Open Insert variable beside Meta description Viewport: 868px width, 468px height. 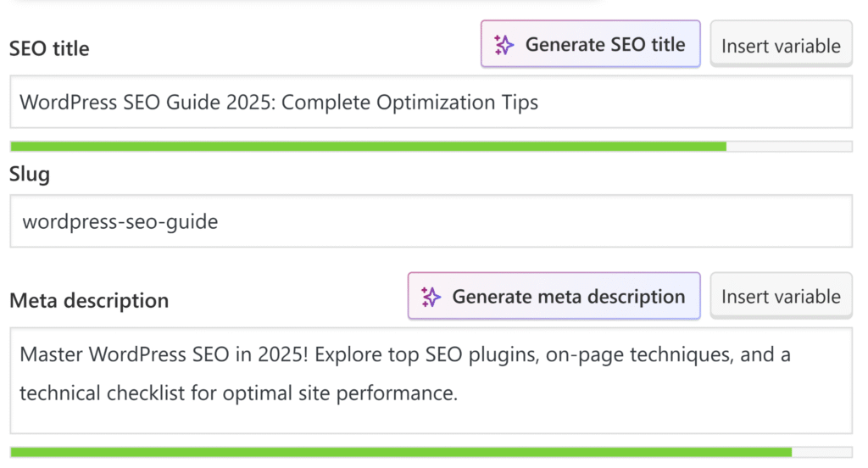781,296
